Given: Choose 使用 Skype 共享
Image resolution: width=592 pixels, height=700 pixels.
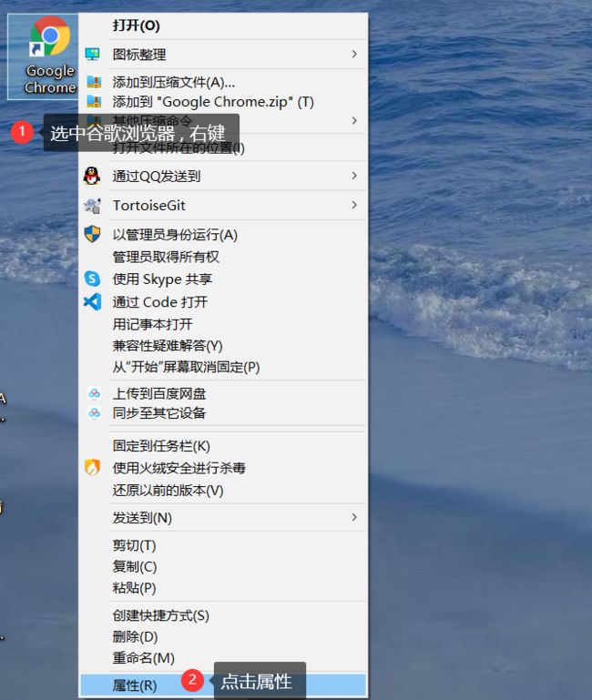Looking at the screenshot, I should pos(223,279).
